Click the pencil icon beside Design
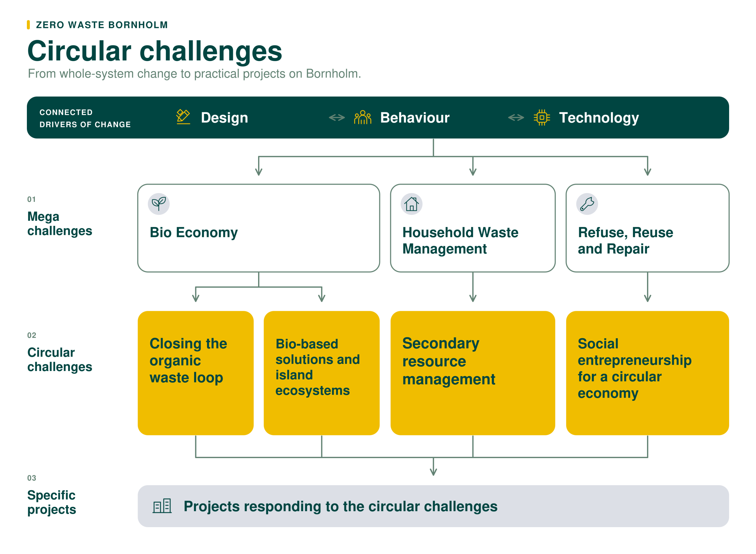This screenshot has width=756, height=554. point(183,117)
